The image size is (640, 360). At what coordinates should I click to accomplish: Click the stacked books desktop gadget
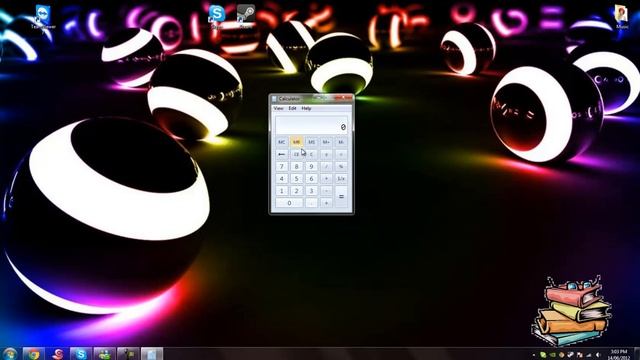click(571, 311)
